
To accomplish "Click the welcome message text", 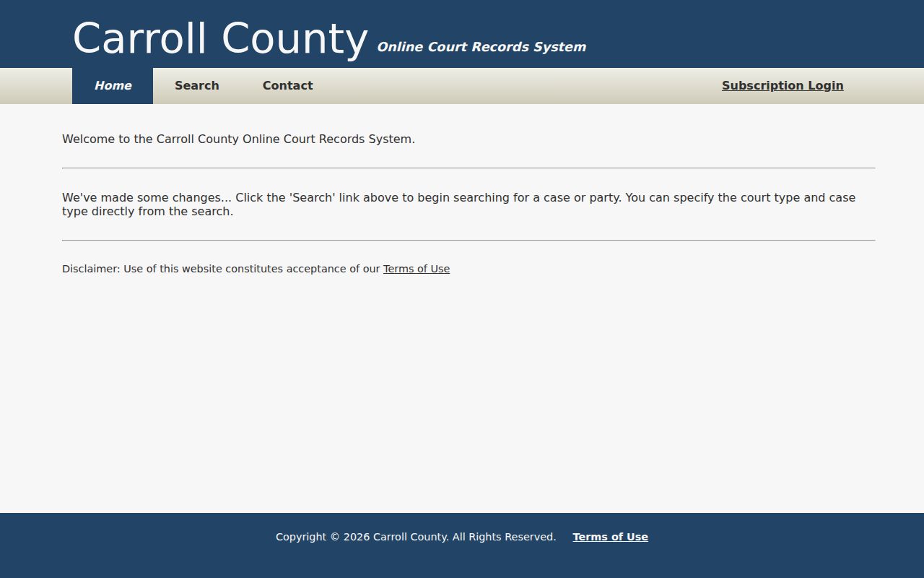I will [x=238, y=139].
